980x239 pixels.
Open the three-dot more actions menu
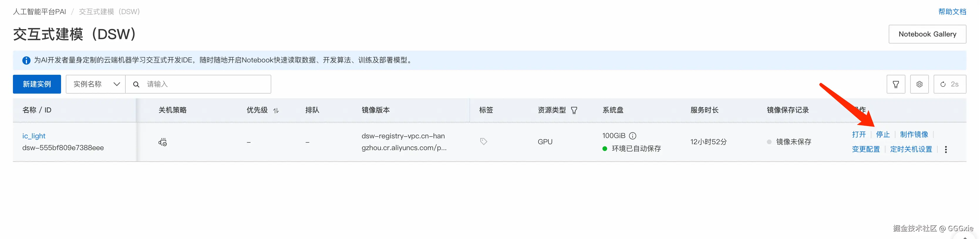946,150
